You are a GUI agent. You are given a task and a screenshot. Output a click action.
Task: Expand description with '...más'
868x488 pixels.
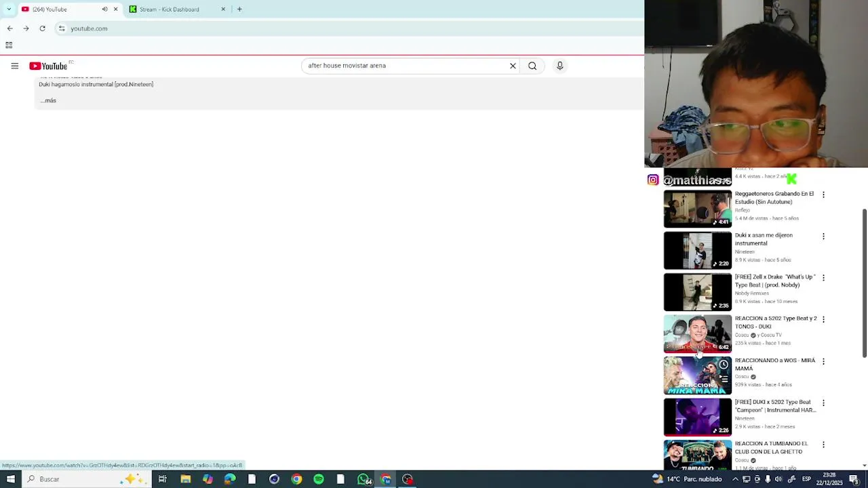pyautogui.click(x=48, y=100)
